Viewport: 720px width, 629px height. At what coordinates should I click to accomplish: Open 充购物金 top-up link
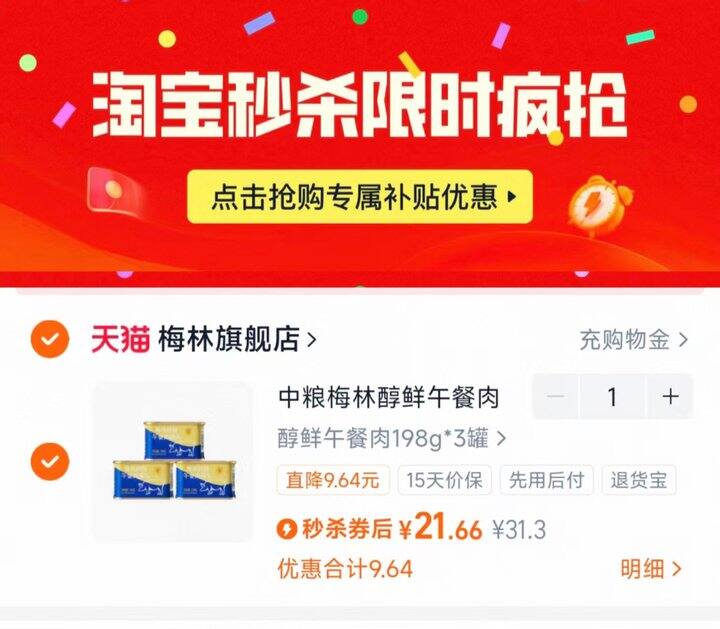(x=634, y=340)
